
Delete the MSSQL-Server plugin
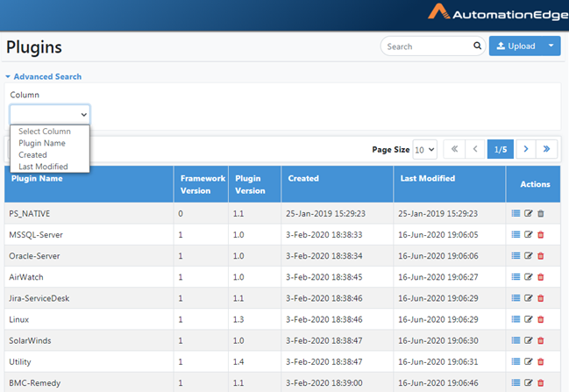(x=541, y=234)
